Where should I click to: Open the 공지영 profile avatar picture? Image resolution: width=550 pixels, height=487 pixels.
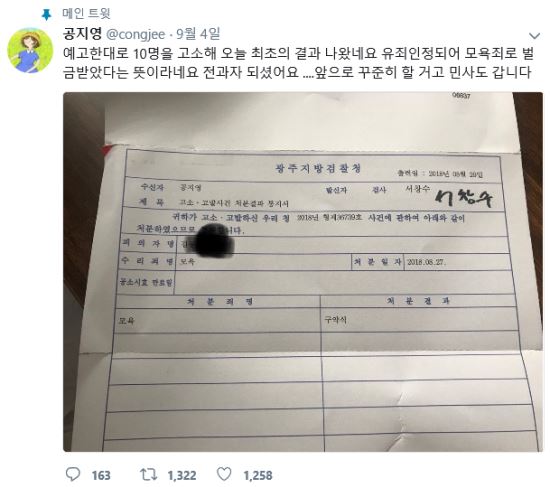pos(30,50)
